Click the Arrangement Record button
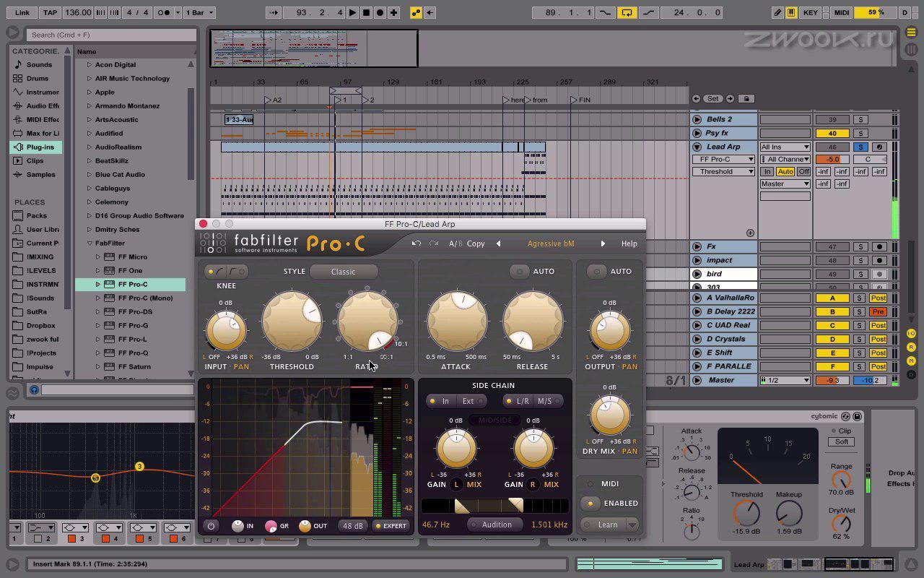Screen dimensions: 924x578 (x=380, y=12)
